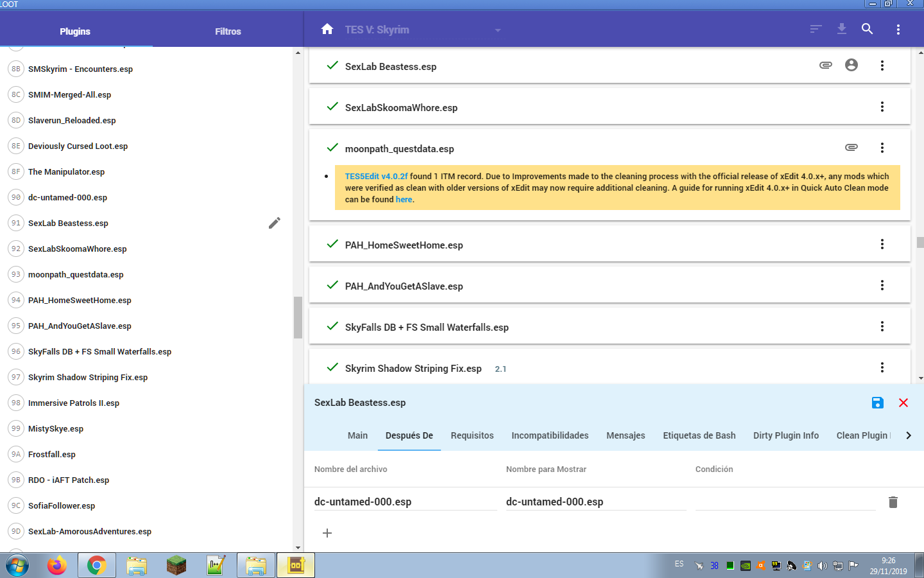Open the taskbar clock showing 9:26
Viewport: 924px width, 578px height.
click(888, 566)
